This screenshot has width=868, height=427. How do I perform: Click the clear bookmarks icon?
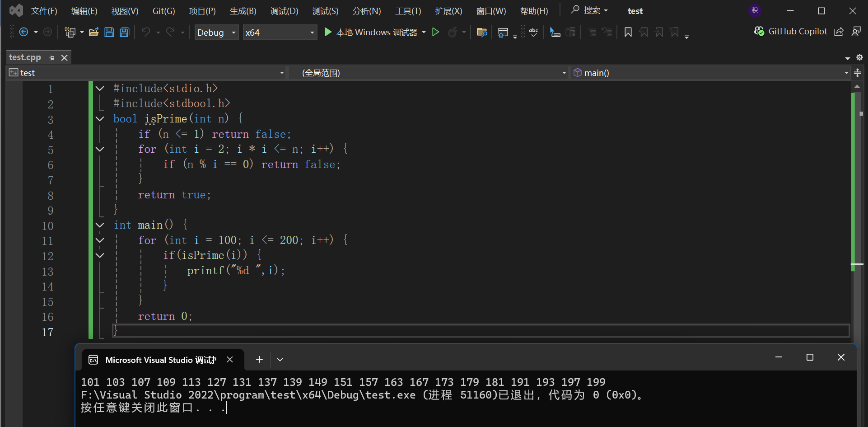(675, 32)
